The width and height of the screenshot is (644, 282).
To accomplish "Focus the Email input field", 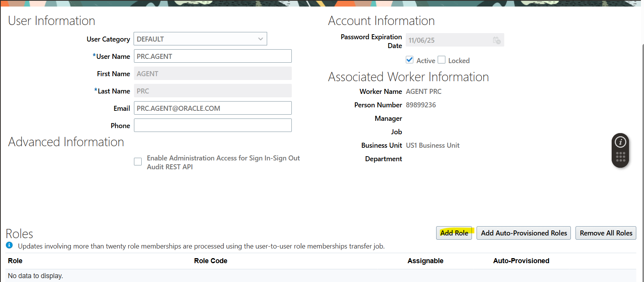I will point(212,108).
